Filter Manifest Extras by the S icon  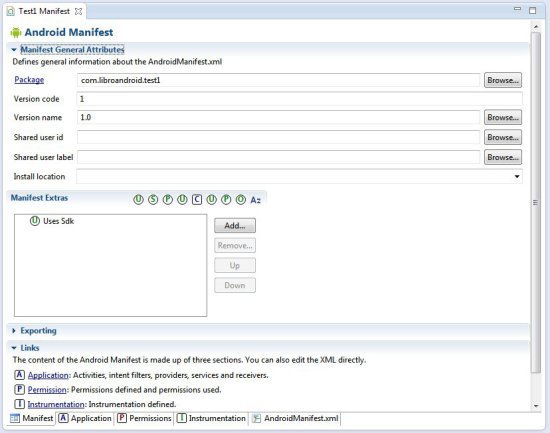pos(153,200)
